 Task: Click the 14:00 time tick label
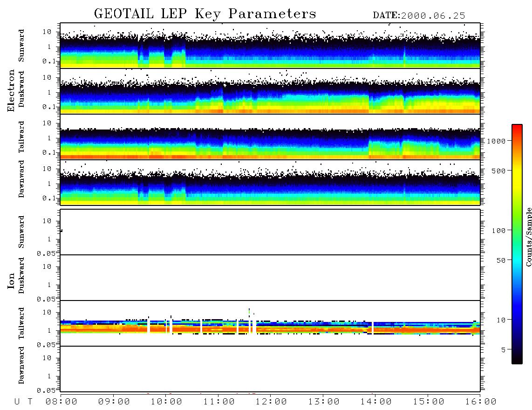pyautogui.click(x=376, y=402)
